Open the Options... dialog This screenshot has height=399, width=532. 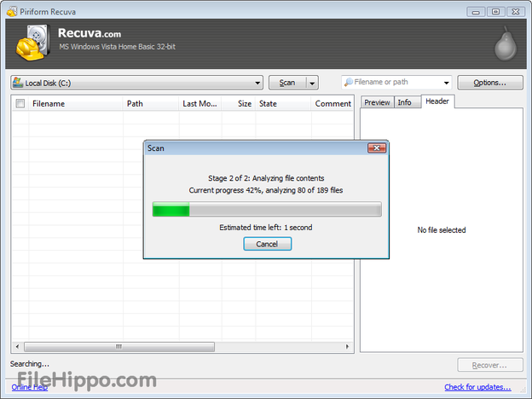490,83
